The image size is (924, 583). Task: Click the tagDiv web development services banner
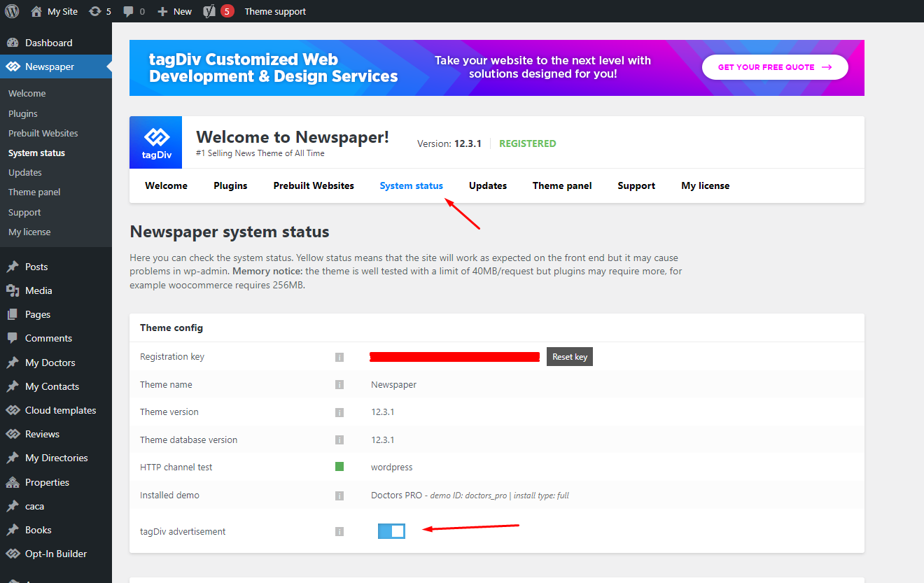(497, 68)
